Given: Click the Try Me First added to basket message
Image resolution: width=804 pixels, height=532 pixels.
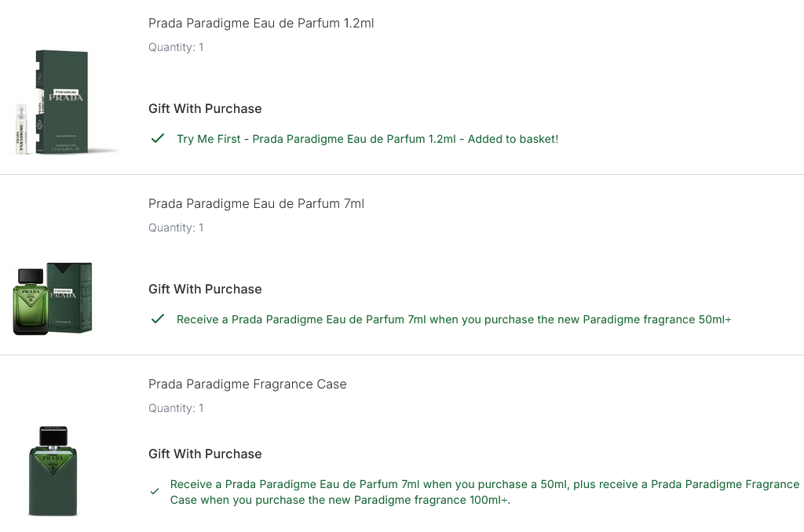Looking at the screenshot, I should click(367, 139).
